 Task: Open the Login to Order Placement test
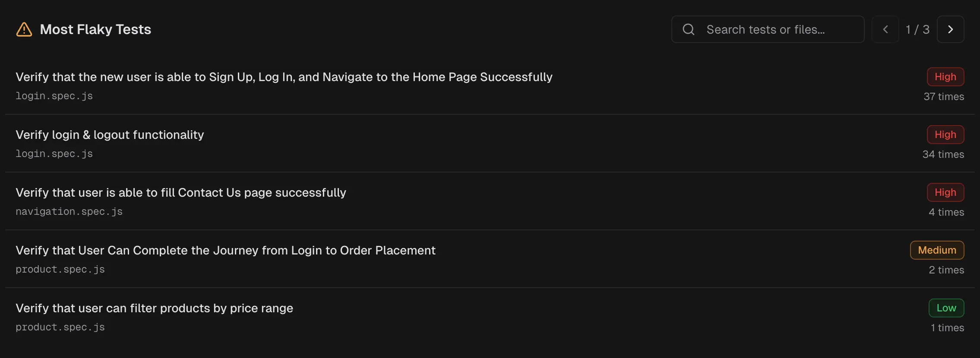point(225,250)
